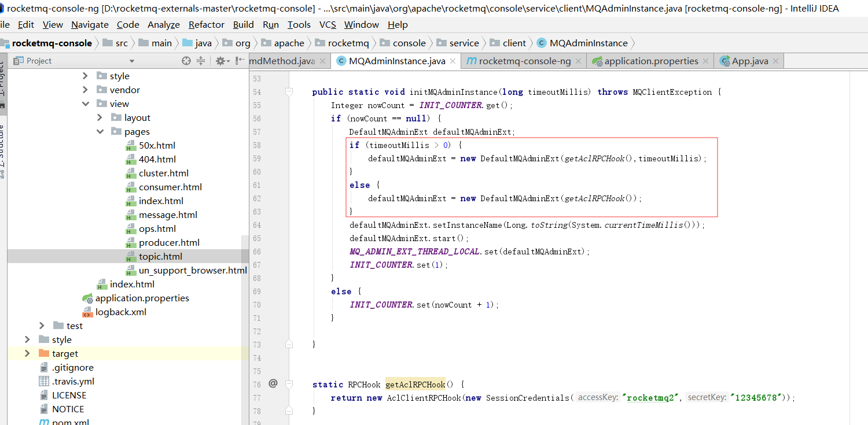The image size is (868, 425).
Task: Expand the vendor folder
Action: [85, 90]
